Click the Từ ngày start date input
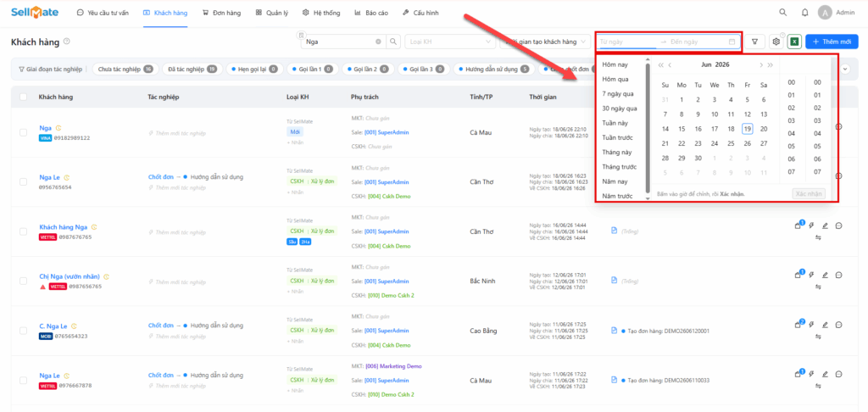 click(627, 42)
